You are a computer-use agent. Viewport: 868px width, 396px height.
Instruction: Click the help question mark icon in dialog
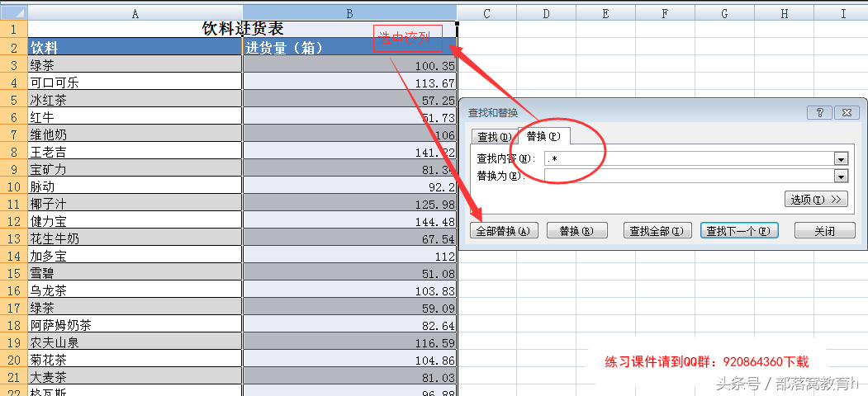pyautogui.click(x=819, y=112)
